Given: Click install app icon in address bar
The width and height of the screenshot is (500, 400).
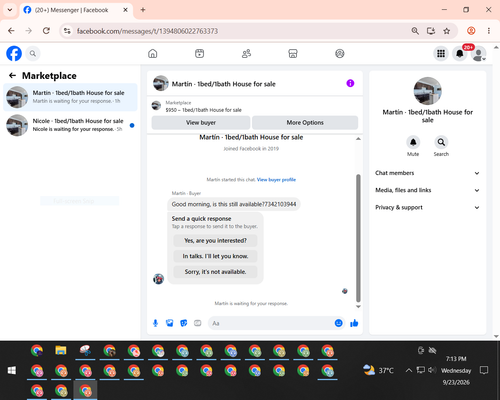Looking at the screenshot, I should tap(431, 31).
